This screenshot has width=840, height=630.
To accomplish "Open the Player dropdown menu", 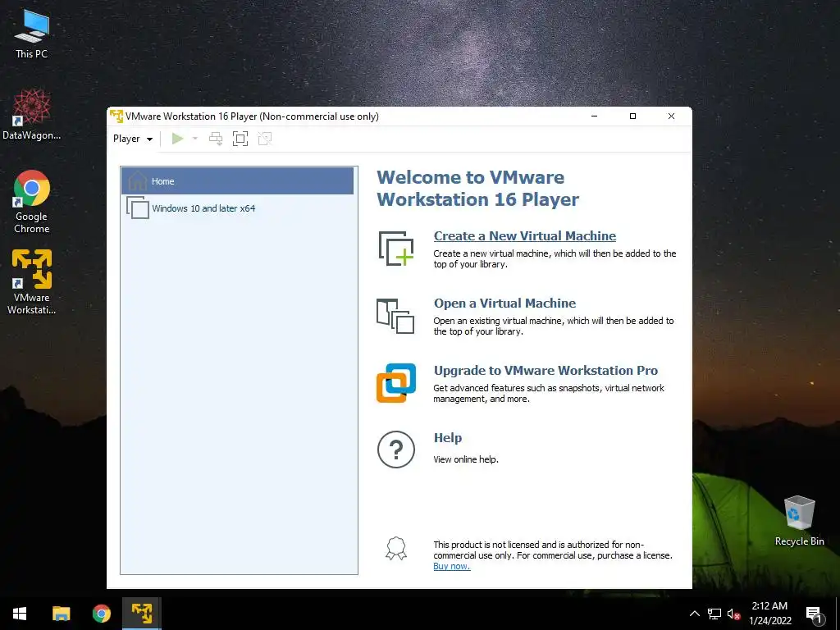I will pos(133,139).
